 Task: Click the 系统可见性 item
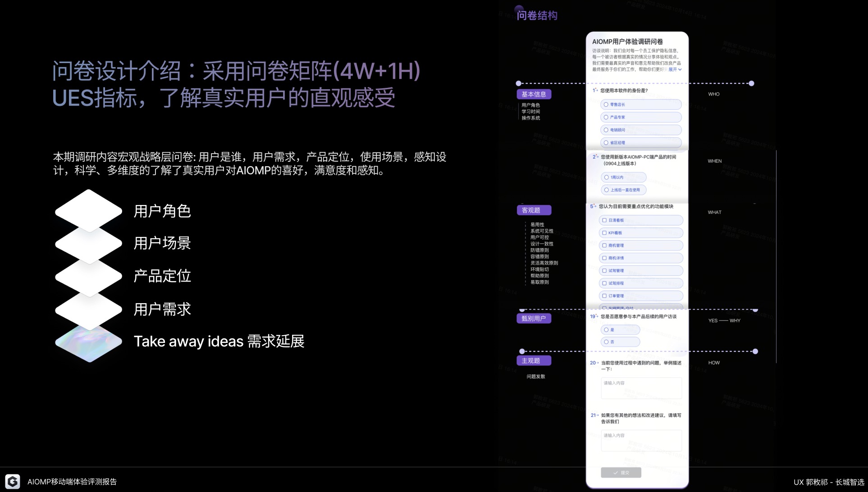click(x=542, y=231)
